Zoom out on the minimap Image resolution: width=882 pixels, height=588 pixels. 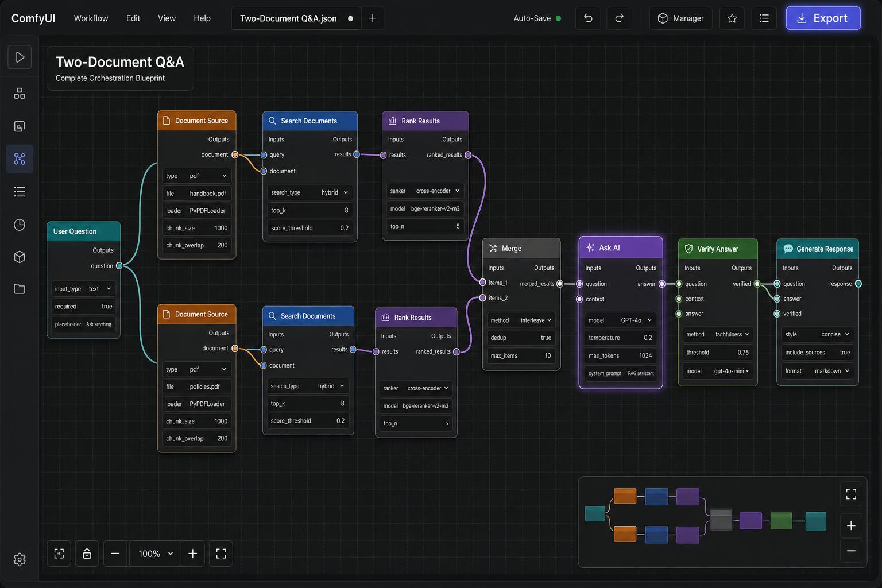(851, 551)
